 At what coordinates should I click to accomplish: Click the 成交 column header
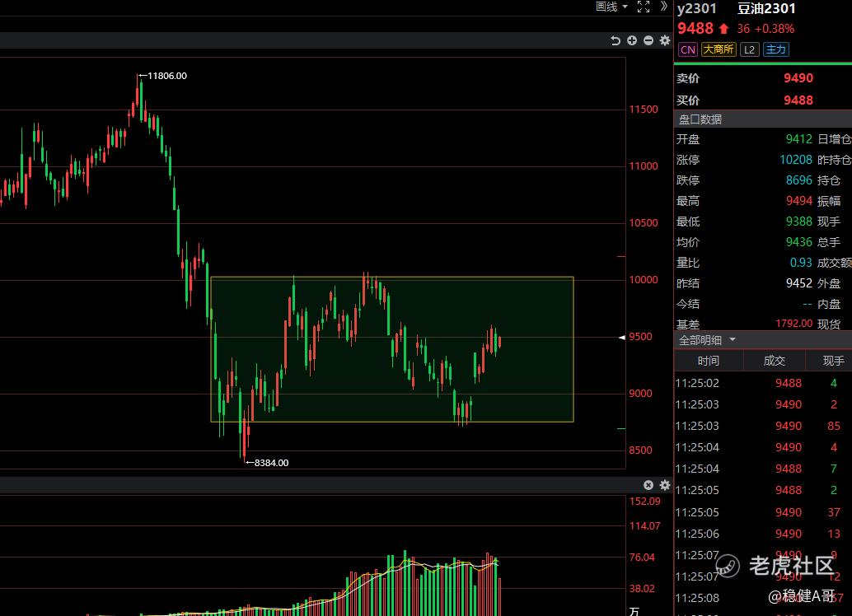point(775,361)
